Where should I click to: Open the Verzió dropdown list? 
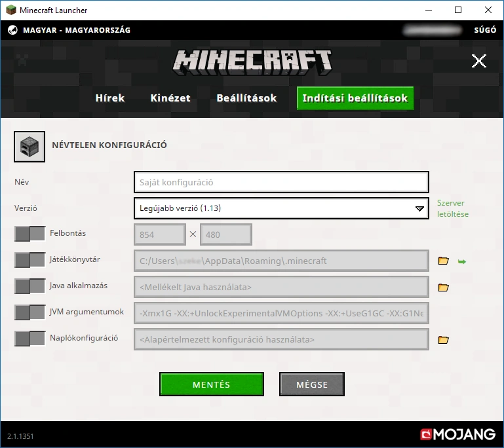pyautogui.click(x=281, y=208)
